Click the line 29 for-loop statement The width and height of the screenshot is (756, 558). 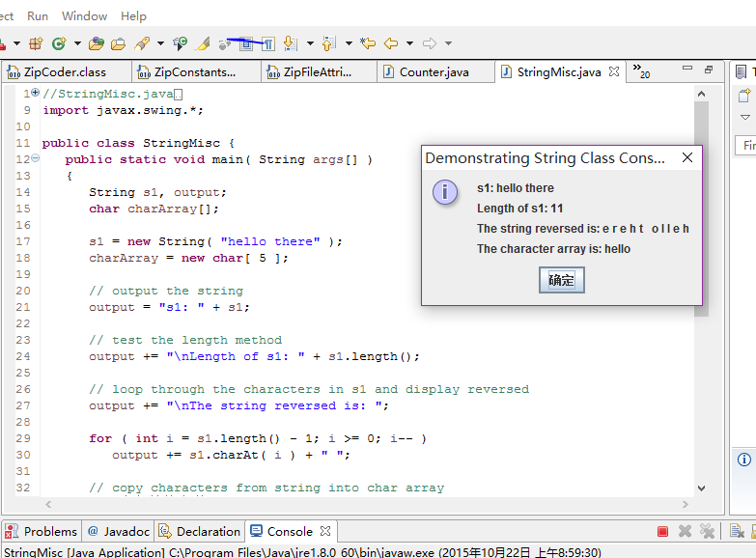click(258, 438)
